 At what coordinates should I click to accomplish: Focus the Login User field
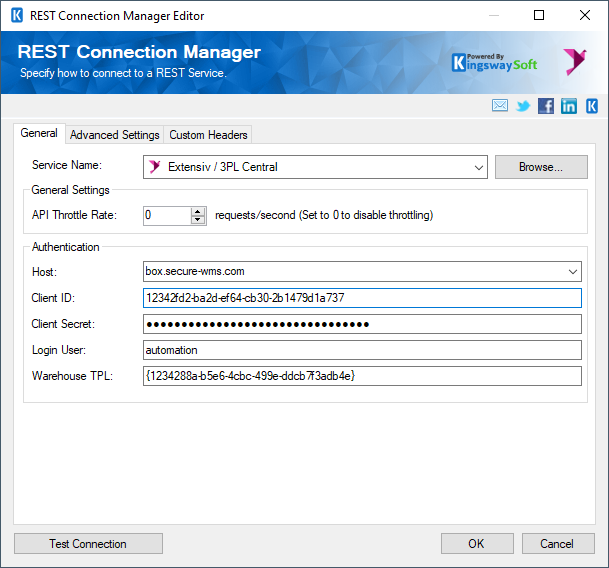coord(362,350)
